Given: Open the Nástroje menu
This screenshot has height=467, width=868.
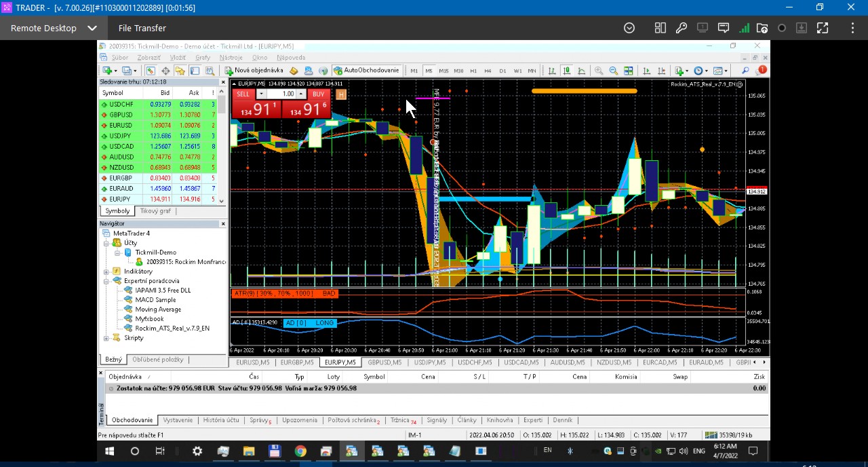Looking at the screenshot, I should point(231,58).
